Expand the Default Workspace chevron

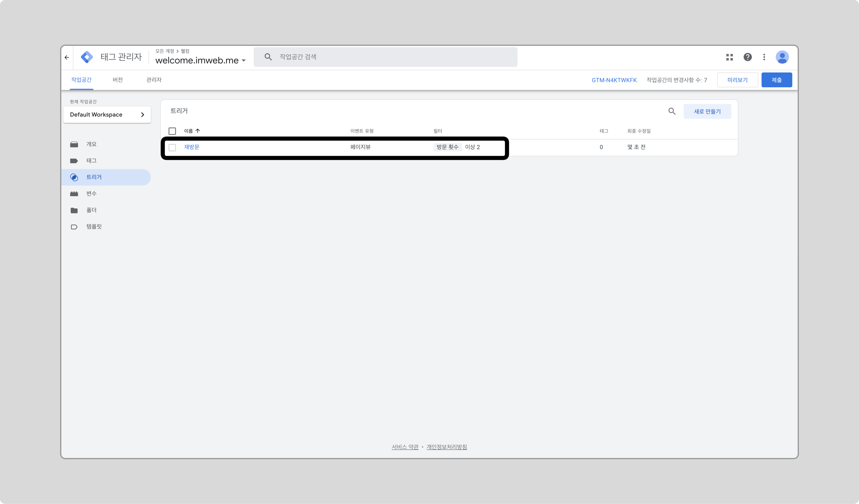coord(142,115)
